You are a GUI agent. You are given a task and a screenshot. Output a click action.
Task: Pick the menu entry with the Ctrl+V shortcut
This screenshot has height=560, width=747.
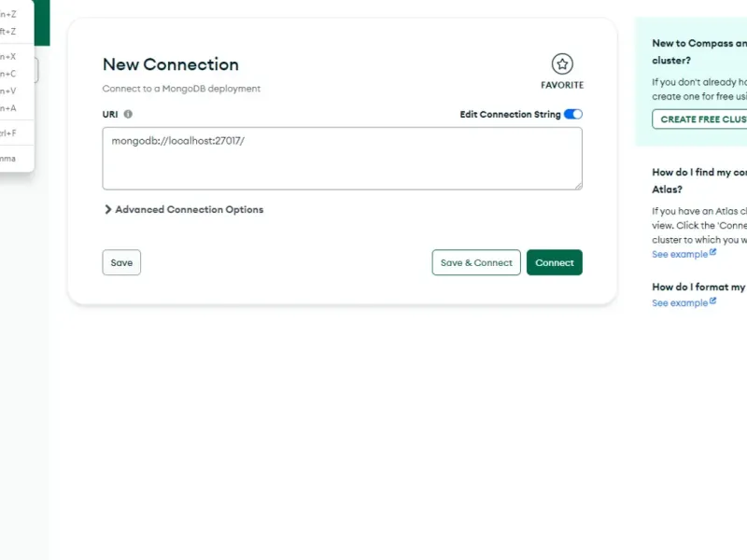11,91
